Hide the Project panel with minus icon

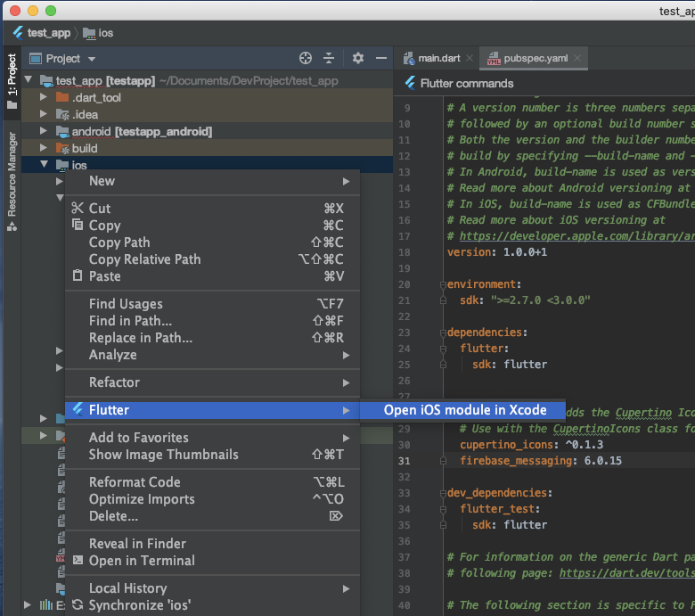point(381,58)
